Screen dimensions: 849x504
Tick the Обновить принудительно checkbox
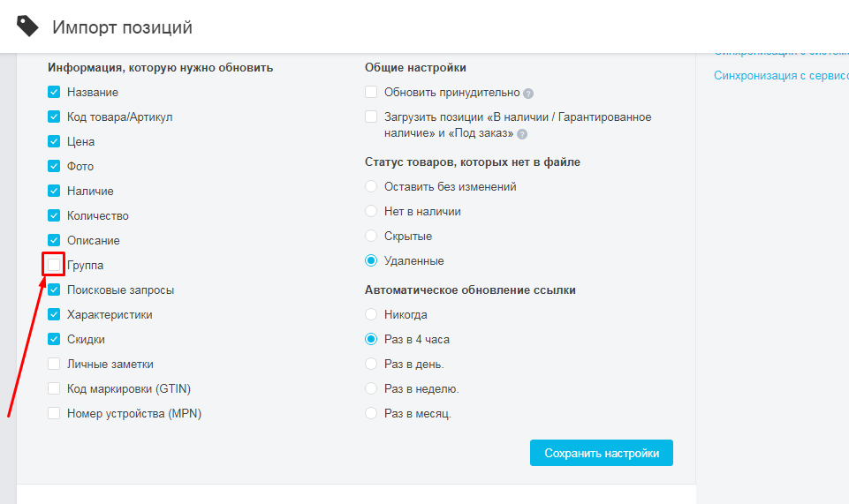point(371,92)
